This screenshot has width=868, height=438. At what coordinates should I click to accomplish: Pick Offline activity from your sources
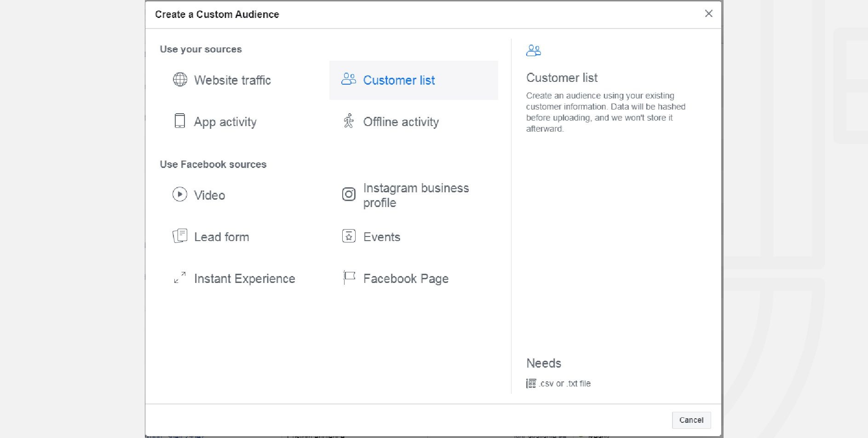[x=401, y=122]
